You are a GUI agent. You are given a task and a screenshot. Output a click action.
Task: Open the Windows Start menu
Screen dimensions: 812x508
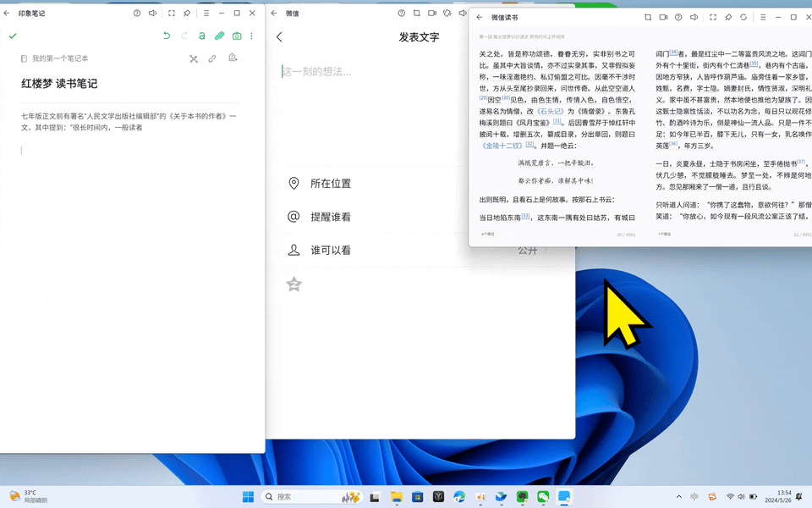pos(248,497)
